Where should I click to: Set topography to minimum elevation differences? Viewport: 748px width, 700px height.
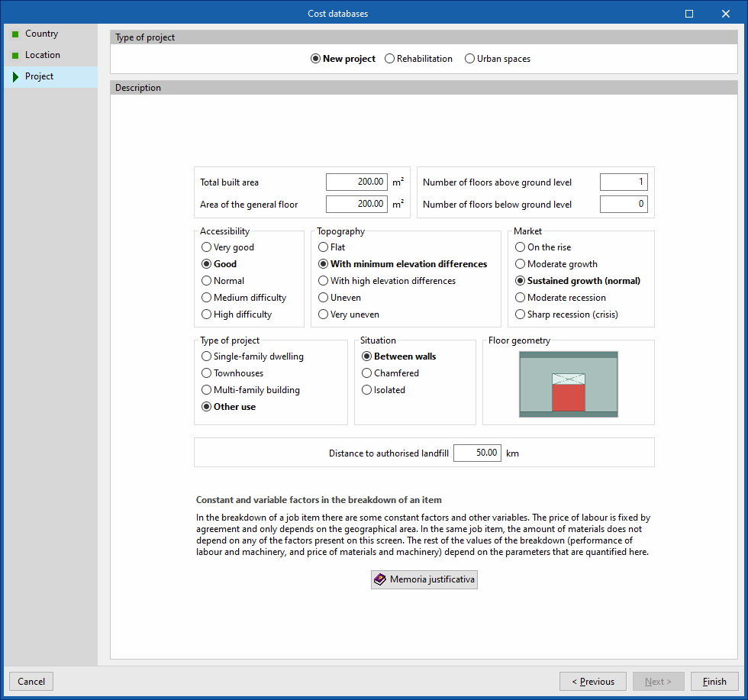point(403,264)
